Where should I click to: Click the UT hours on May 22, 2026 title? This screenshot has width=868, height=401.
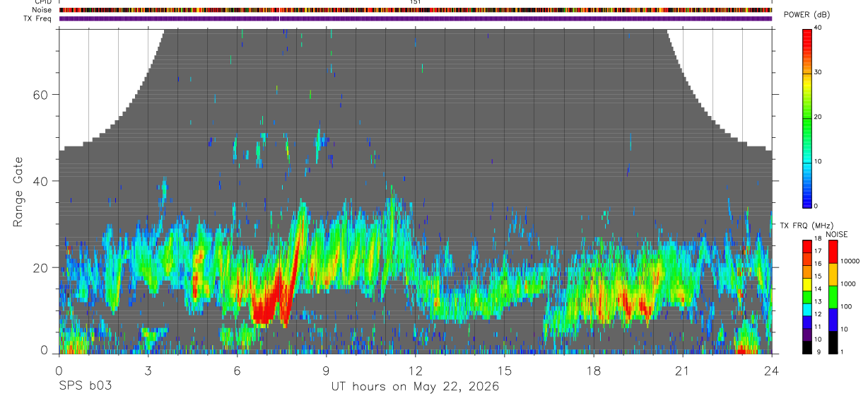pos(416,387)
